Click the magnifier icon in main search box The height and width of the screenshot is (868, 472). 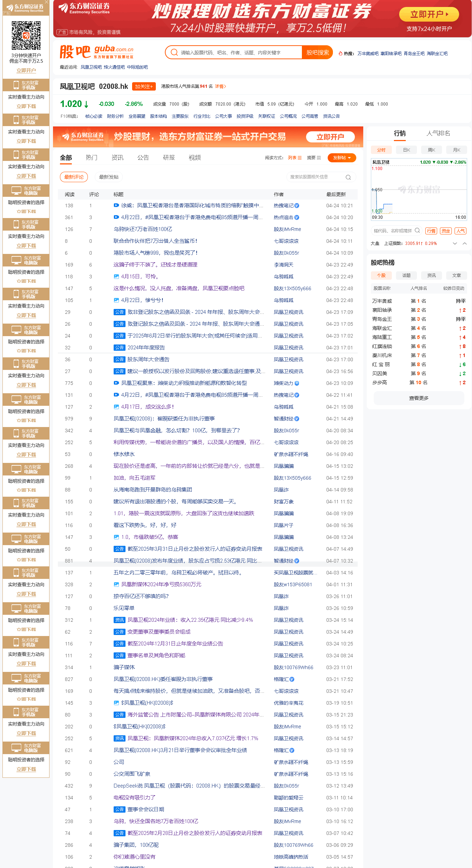click(x=174, y=53)
